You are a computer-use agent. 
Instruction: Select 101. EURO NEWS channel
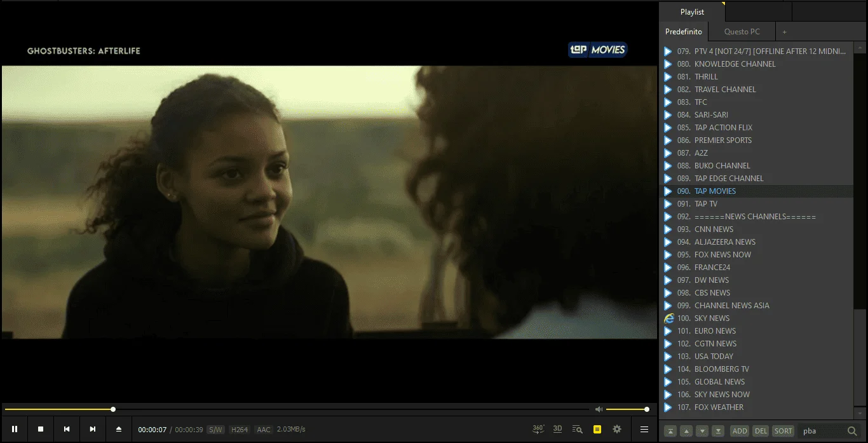(x=756, y=331)
